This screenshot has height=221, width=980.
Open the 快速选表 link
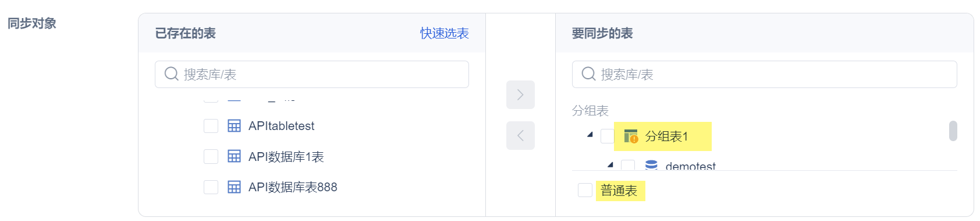[x=445, y=33]
